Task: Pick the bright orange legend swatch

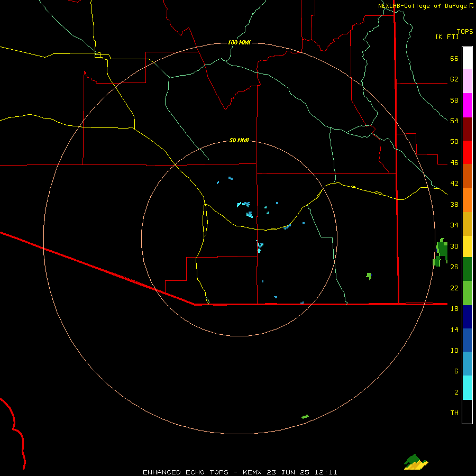Action: (x=467, y=200)
